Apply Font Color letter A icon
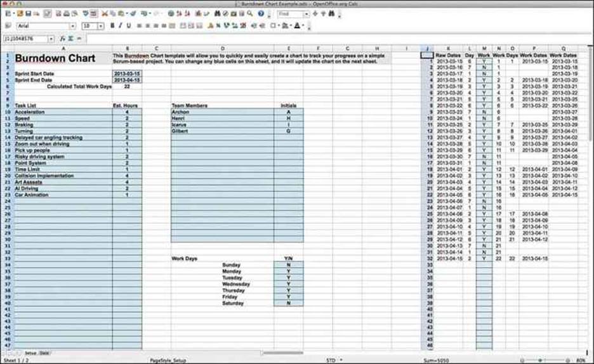The height and width of the screenshot is (364, 594). (297, 26)
